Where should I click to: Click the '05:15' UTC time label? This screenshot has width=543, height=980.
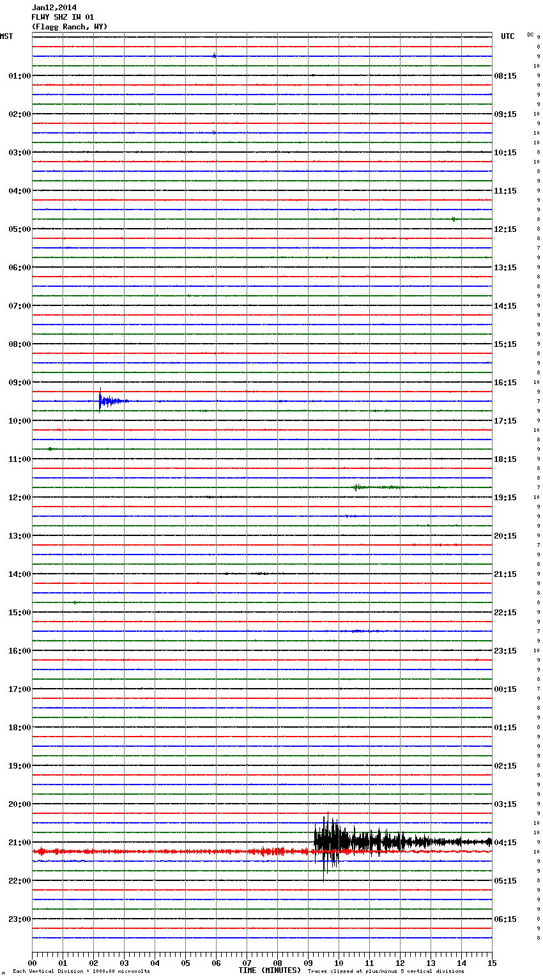[505, 881]
